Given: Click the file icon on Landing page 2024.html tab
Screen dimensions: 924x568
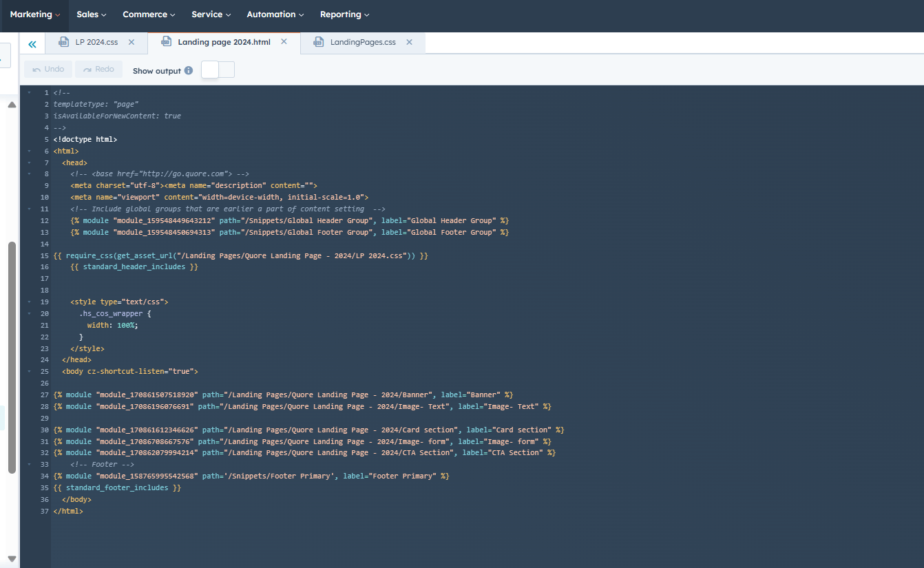Looking at the screenshot, I should point(166,42).
